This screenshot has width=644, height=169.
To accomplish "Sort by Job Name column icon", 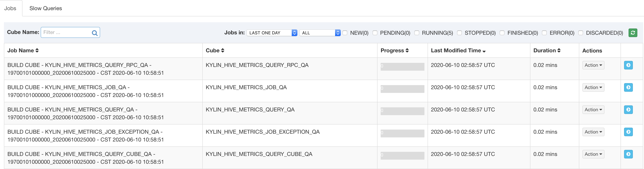I will coord(37,50).
